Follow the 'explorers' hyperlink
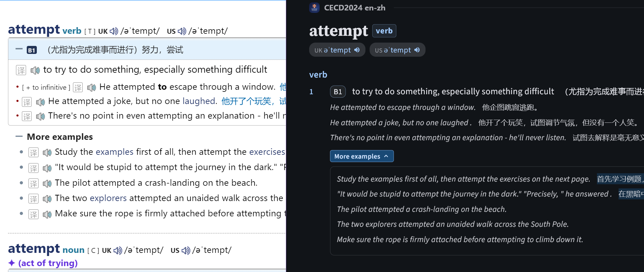 [x=108, y=198]
